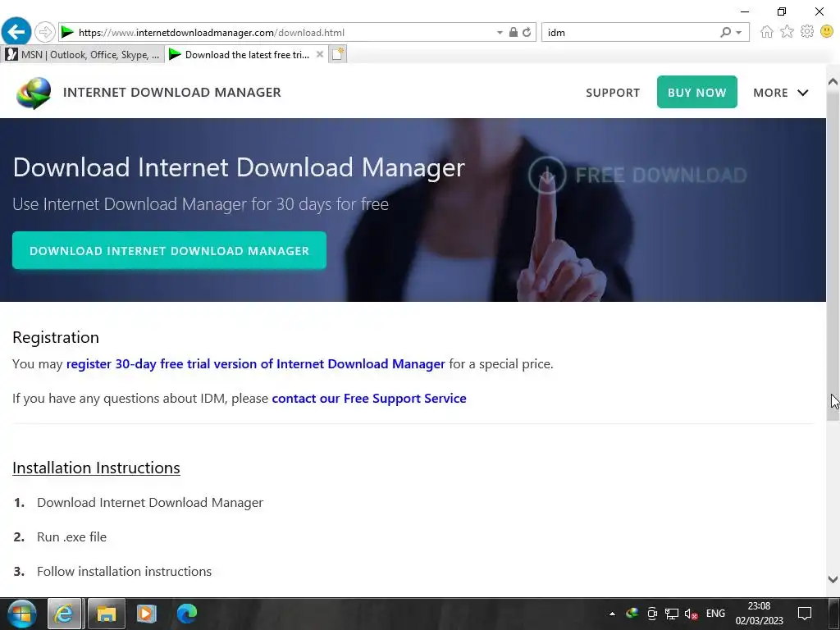Click the Internet Download Manager globe logo

(33, 93)
